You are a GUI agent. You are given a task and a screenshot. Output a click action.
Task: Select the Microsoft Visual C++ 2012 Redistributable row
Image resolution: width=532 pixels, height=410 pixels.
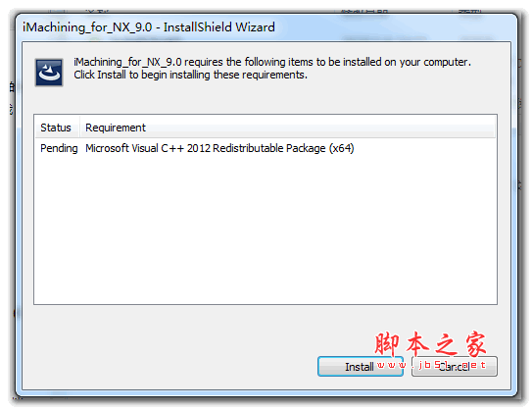point(265,148)
